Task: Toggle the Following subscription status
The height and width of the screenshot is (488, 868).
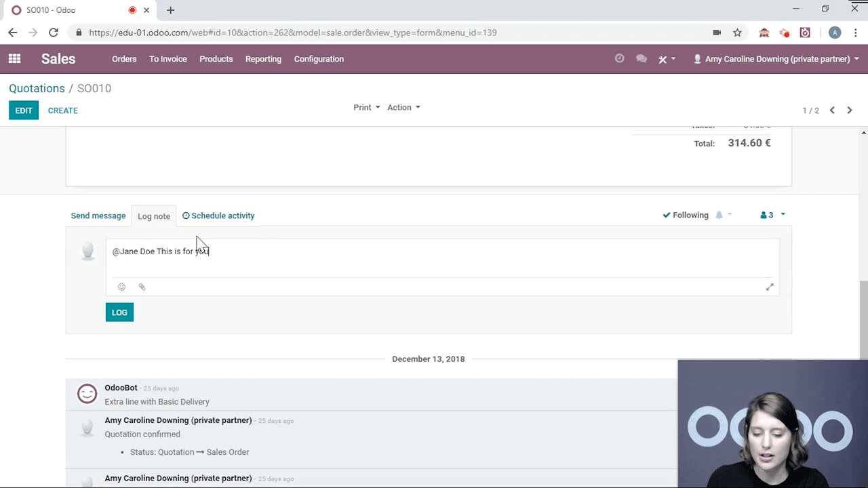Action: click(686, 215)
